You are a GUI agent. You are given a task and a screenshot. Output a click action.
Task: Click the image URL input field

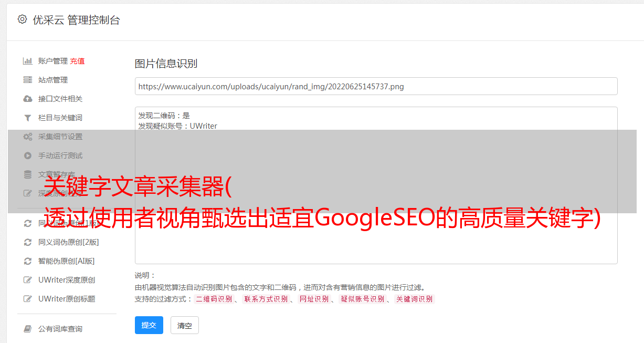click(x=376, y=86)
